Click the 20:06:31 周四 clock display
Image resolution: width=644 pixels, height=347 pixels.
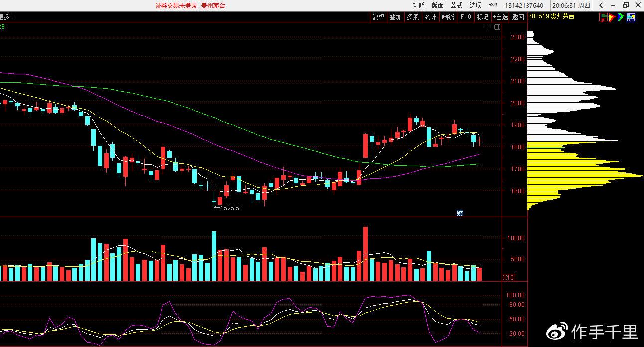point(572,5)
